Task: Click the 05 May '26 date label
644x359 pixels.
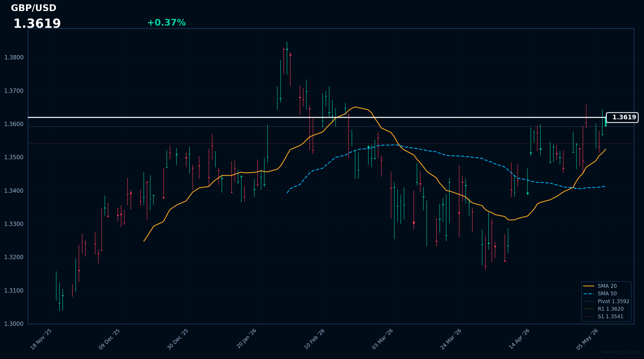Action: tap(587, 339)
